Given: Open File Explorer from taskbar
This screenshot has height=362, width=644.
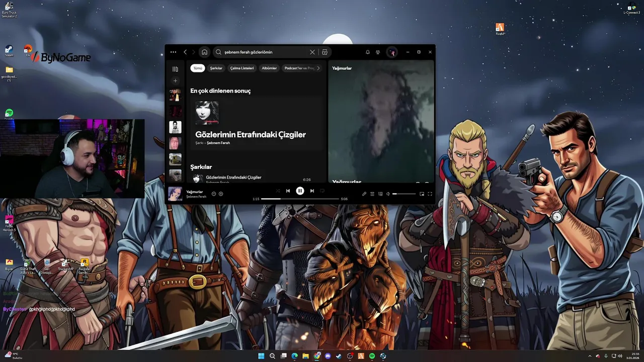Looking at the screenshot, I should coord(305,356).
